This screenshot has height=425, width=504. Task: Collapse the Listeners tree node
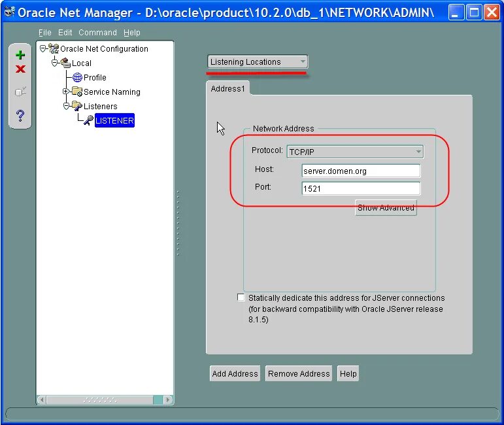[x=66, y=106]
